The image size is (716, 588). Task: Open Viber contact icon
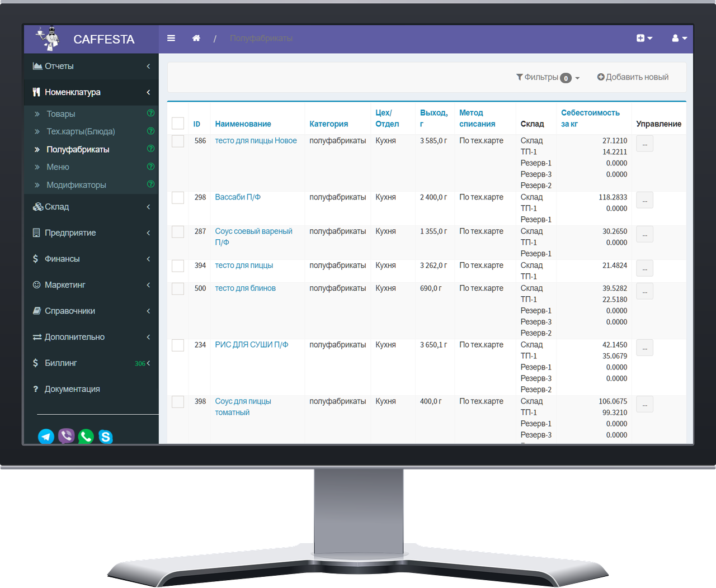pyautogui.click(x=66, y=436)
